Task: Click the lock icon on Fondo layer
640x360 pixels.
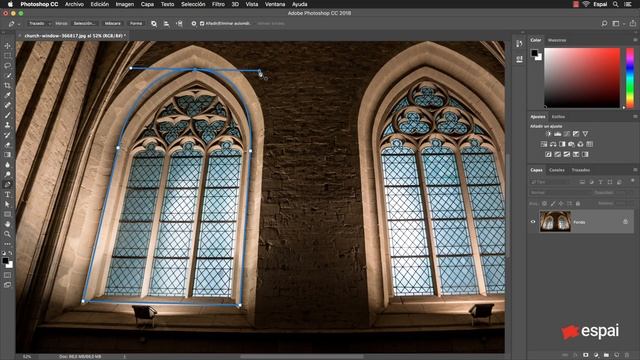Action: point(625,222)
